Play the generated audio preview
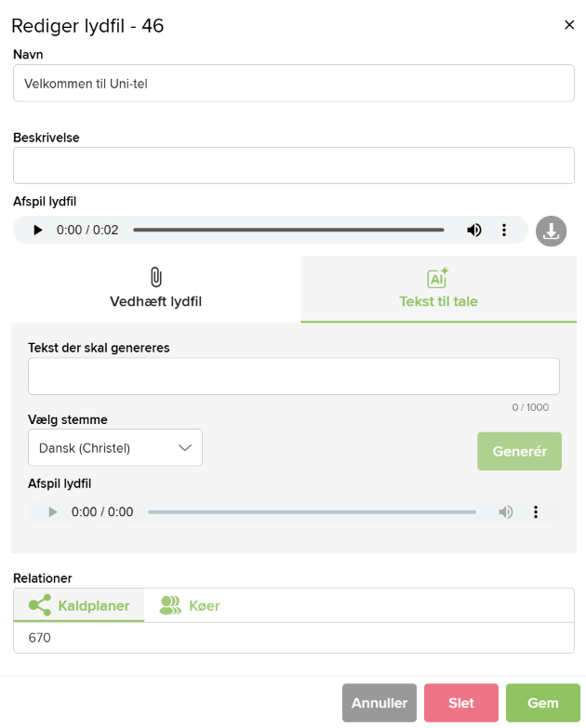Image resolution: width=586 pixels, height=728 pixels. click(x=53, y=511)
